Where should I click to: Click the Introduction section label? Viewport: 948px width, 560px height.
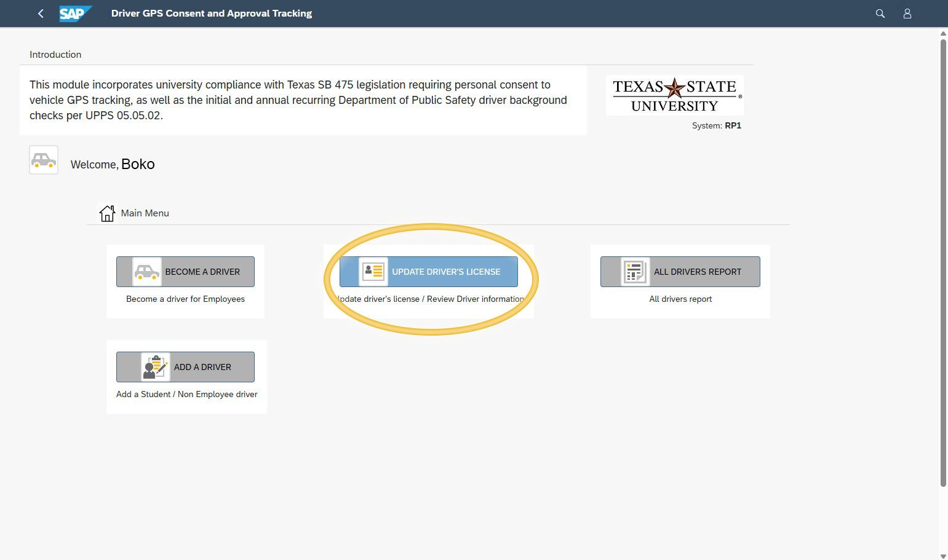point(55,54)
